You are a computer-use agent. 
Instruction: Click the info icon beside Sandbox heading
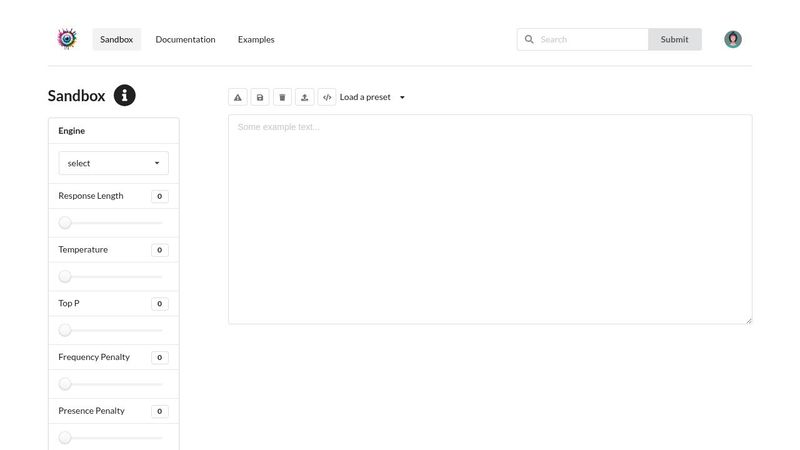[124, 96]
